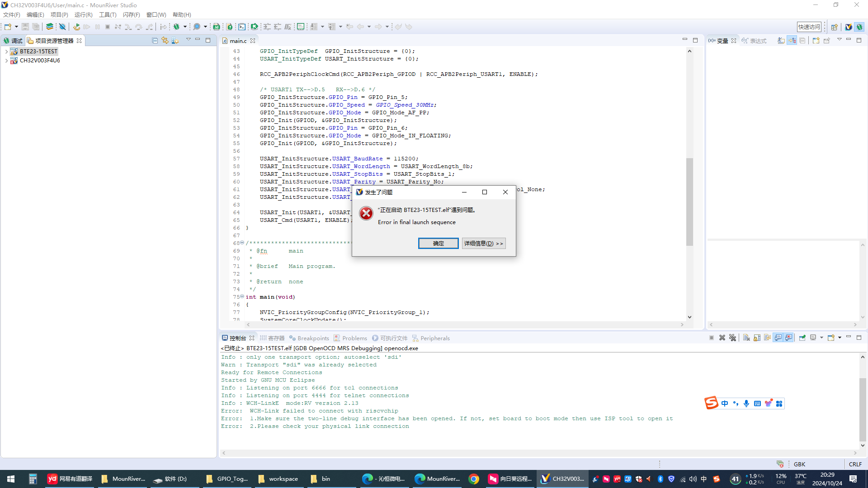
Task: Toggle Word Wrap in console toolbar
Action: [x=767, y=338]
